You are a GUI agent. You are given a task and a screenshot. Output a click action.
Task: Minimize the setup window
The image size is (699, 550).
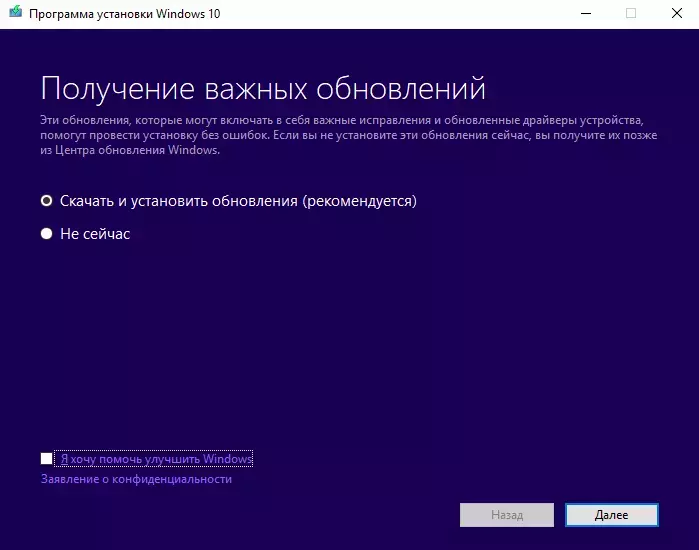pos(586,13)
